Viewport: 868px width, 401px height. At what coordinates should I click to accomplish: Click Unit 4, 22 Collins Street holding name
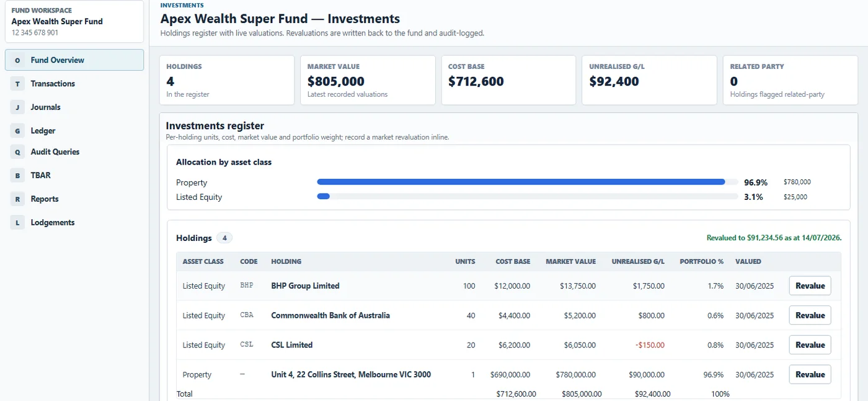351,374
